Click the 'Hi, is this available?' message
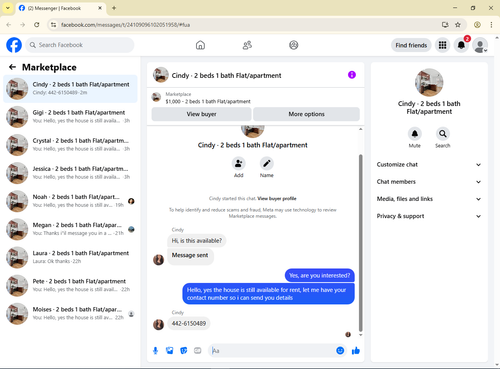The image size is (500, 369). 197,241
